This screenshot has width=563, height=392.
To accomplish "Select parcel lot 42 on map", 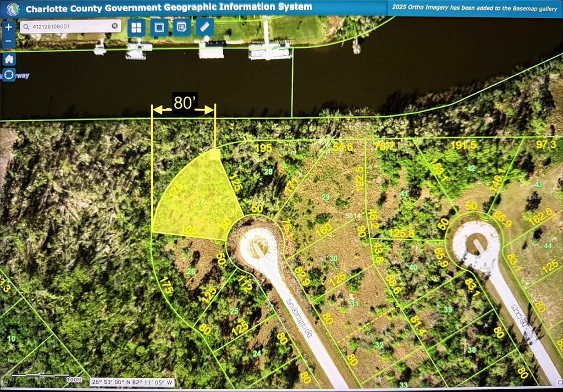I will point(471,168).
